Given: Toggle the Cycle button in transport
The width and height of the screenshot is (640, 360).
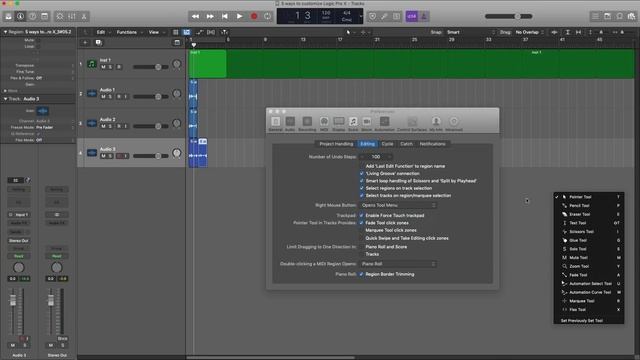Looking at the screenshot, I should pyautogui.click(x=268, y=16).
